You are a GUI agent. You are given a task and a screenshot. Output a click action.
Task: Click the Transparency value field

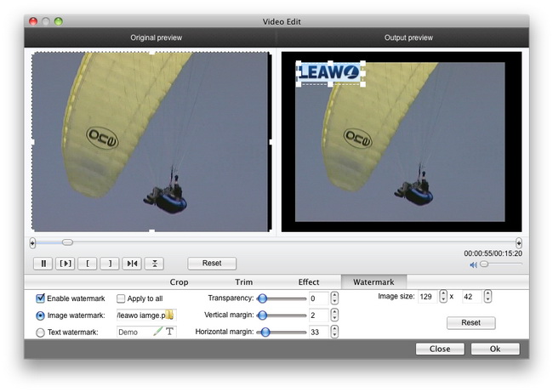[318, 298]
